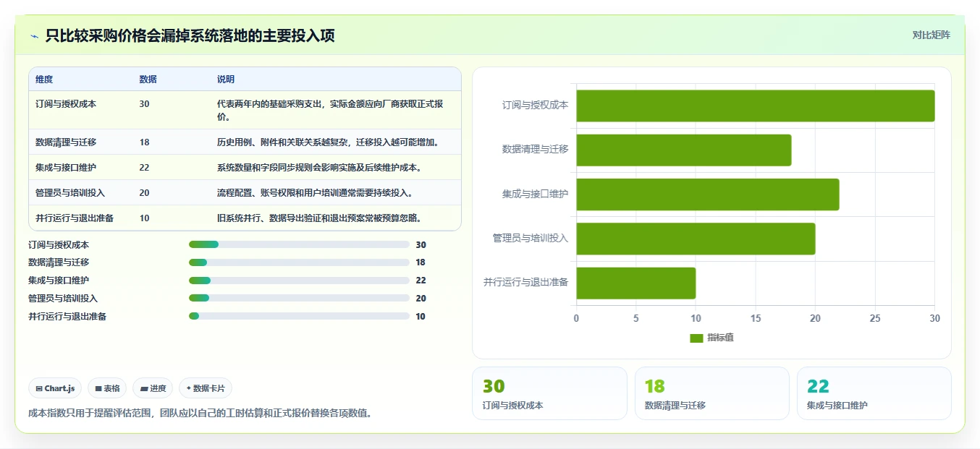Click the chart y-axis label 并行运行与退出准备
The height and width of the screenshot is (449, 980).
tap(526, 283)
